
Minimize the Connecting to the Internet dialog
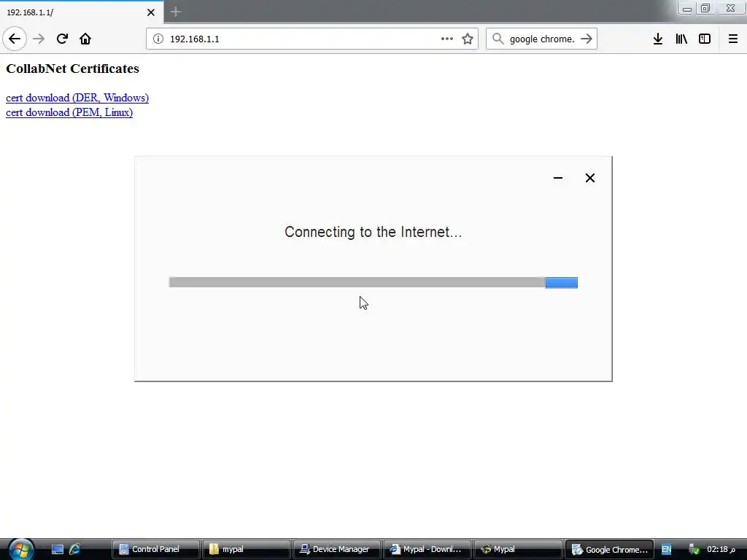click(x=558, y=178)
